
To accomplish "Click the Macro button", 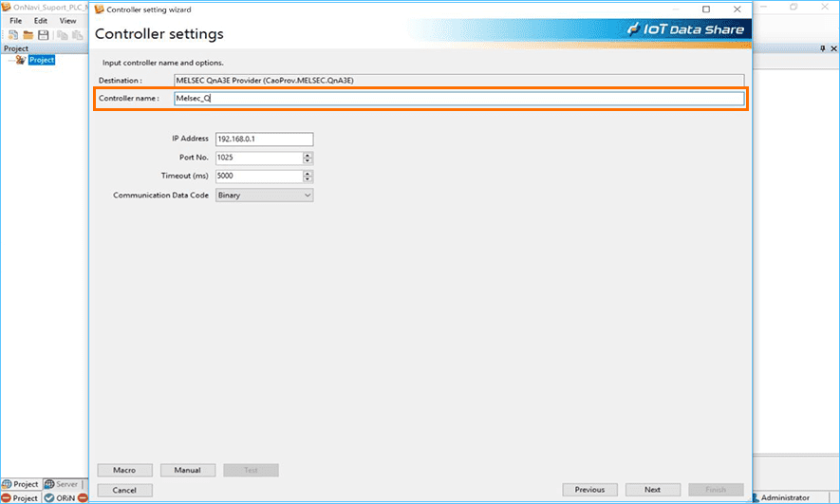I will 125,470.
